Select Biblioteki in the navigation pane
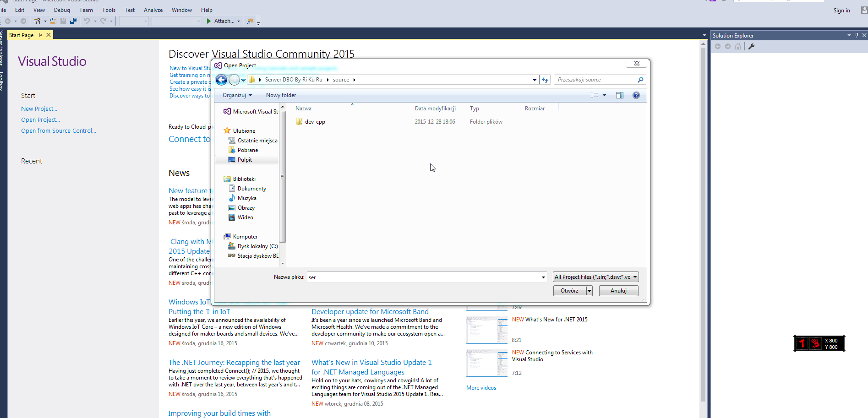The image size is (868, 418). (x=240, y=179)
